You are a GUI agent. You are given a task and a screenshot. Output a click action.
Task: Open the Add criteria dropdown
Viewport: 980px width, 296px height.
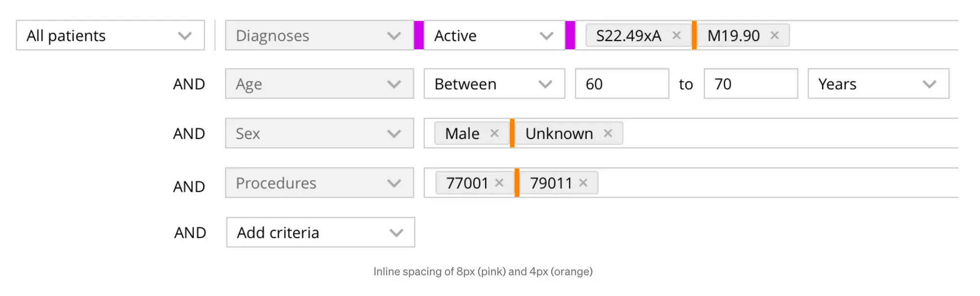(320, 232)
